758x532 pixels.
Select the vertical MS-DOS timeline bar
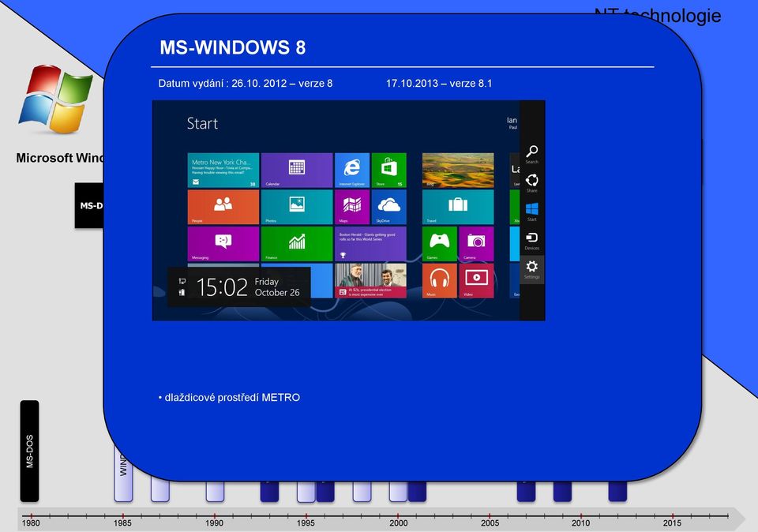pos(29,451)
